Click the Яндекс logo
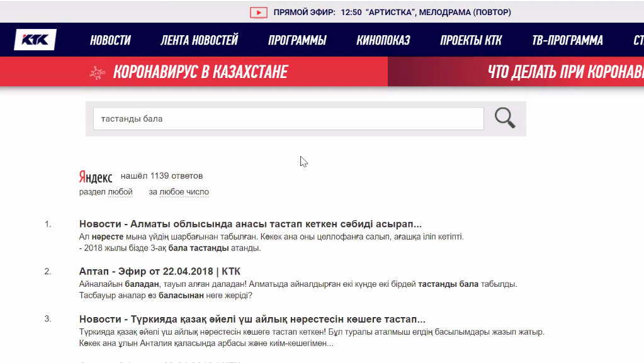 pyautogui.click(x=96, y=177)
